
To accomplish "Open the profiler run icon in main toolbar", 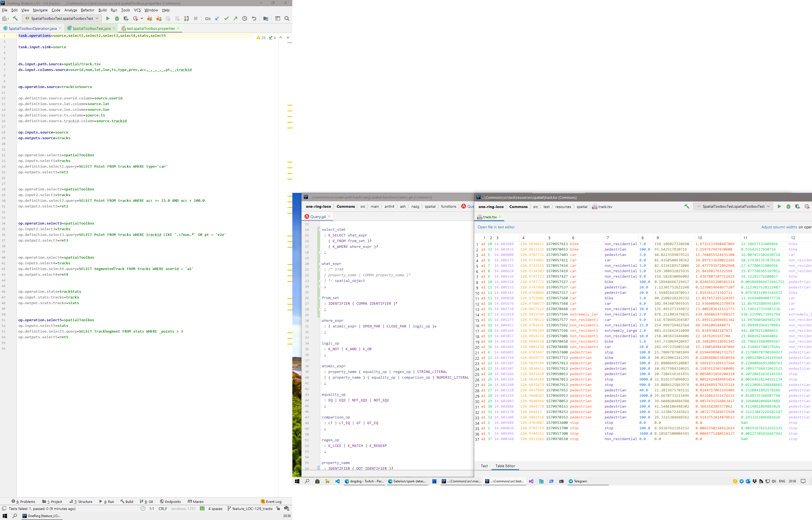I will 135,19.
